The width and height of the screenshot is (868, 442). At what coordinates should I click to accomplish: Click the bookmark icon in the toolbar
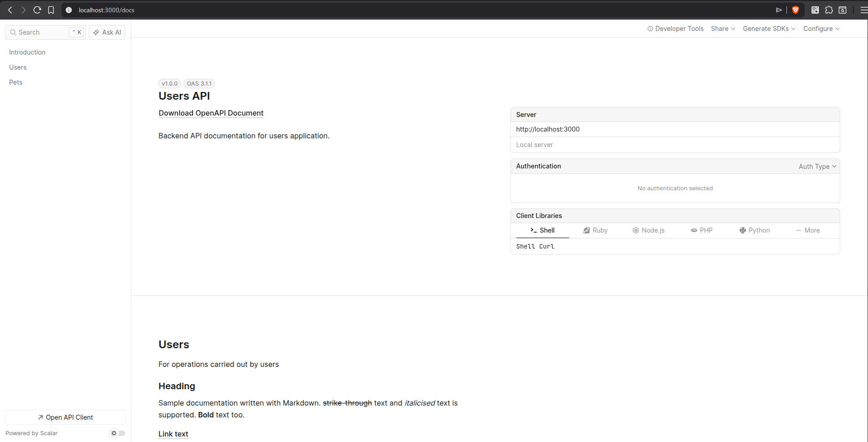51,10
